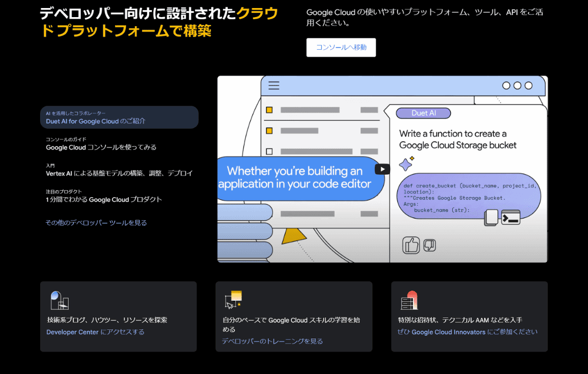Click the Duet AI sparkle star icon

(x=406, y=164)
